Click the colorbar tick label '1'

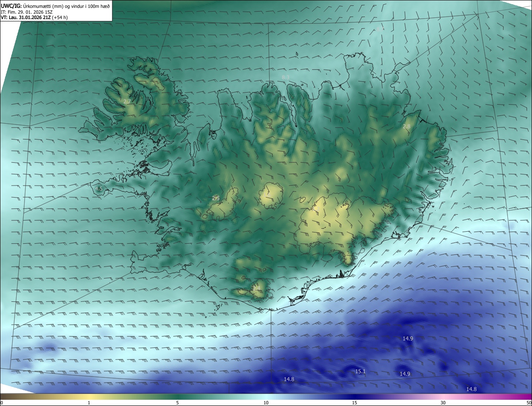pos(89,403)
